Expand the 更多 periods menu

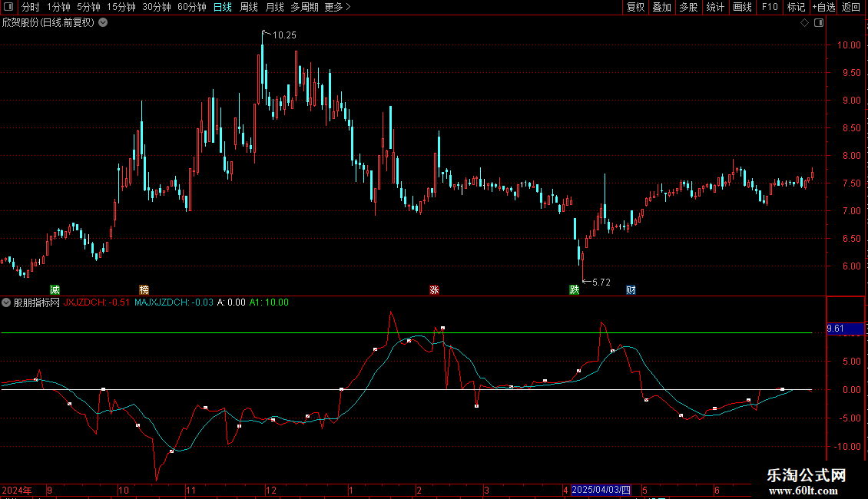tap(338, 7)
